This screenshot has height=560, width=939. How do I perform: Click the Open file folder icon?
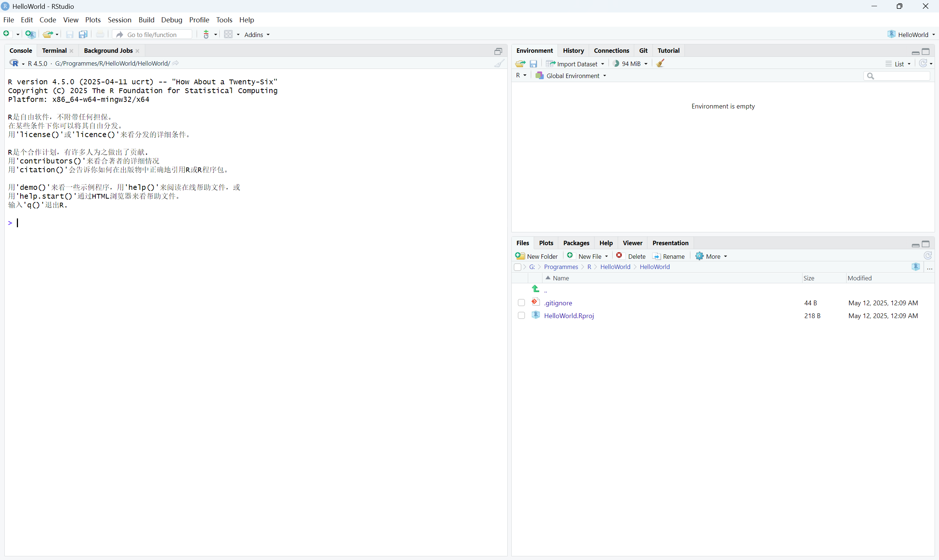[x=47, y=34]
